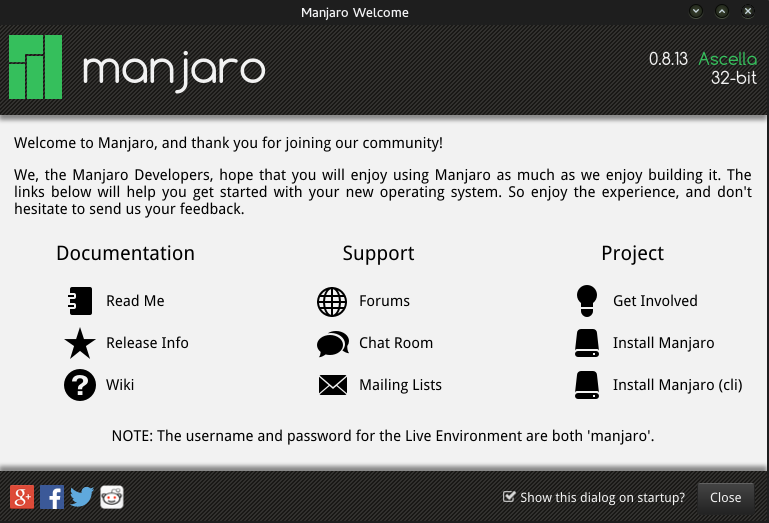The width and height of the screenshot is (769, 523).
Task: Click the Project heading
Action: point(633,254)
